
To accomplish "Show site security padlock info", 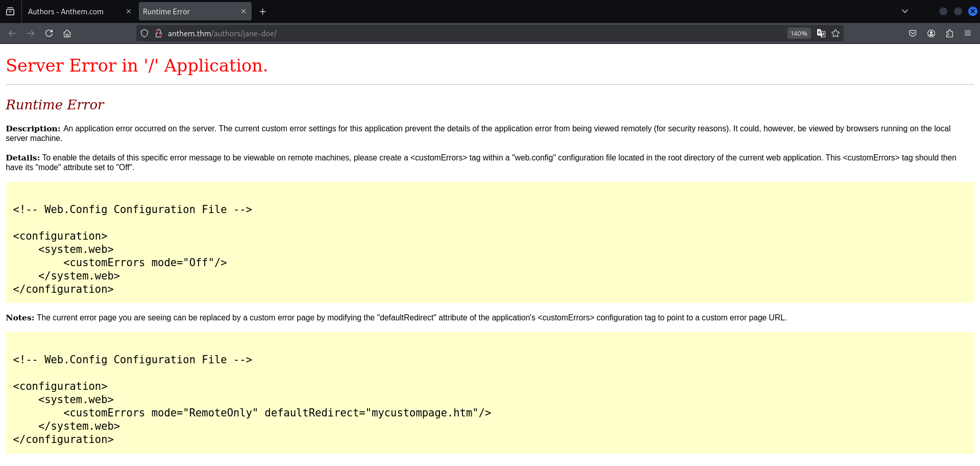I will (x=159, y=33).
